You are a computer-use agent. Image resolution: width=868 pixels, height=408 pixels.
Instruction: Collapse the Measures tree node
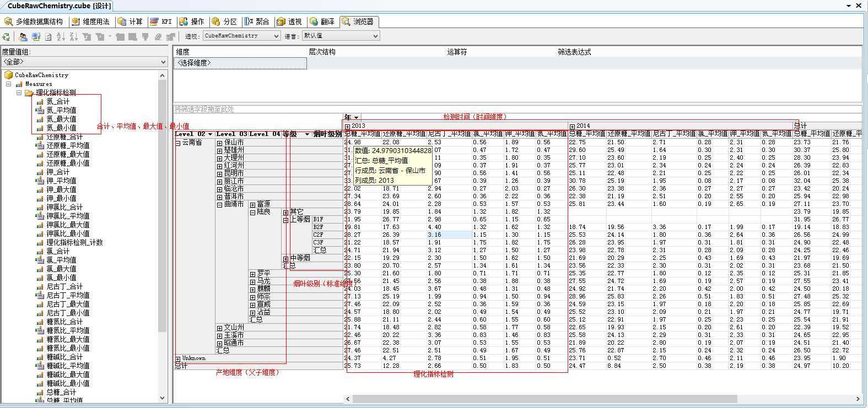[x=9, y=84]
